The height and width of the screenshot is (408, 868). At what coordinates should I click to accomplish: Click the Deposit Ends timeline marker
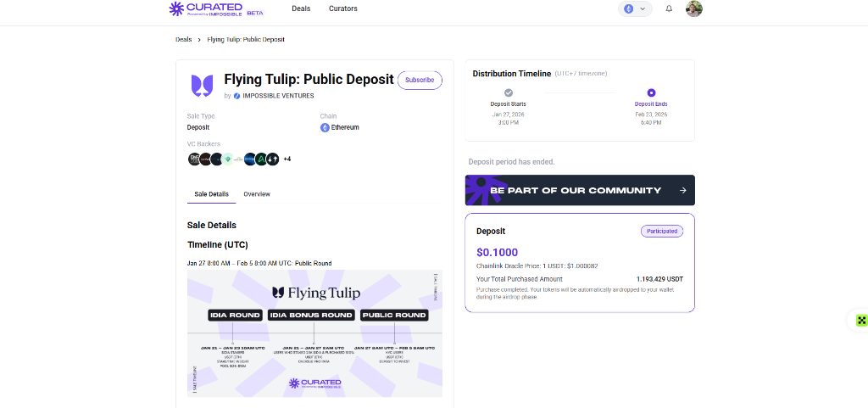click(651, 93)
